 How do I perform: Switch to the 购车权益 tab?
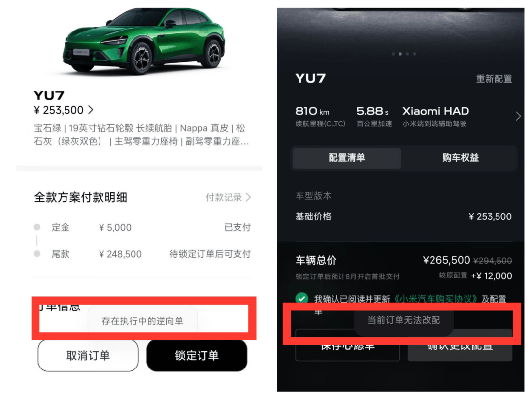click(x=460, y=157)
